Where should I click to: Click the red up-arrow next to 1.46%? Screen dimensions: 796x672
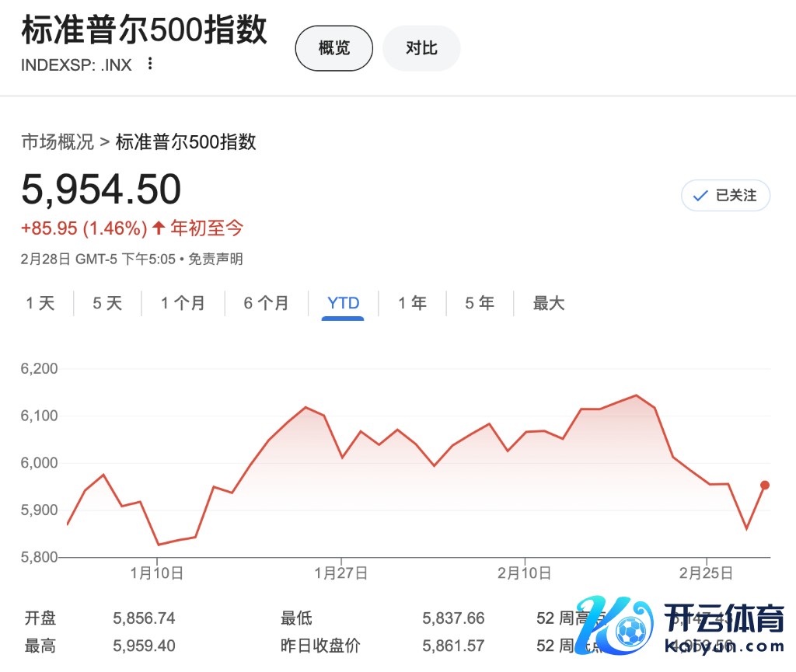159,228
